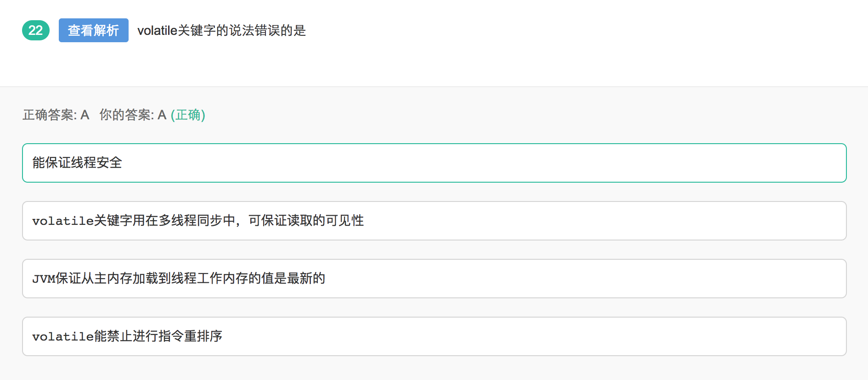Choose option volatile能禁止进行指令重排序
Viewport: 868px width, 380px height.
(434, 336)
